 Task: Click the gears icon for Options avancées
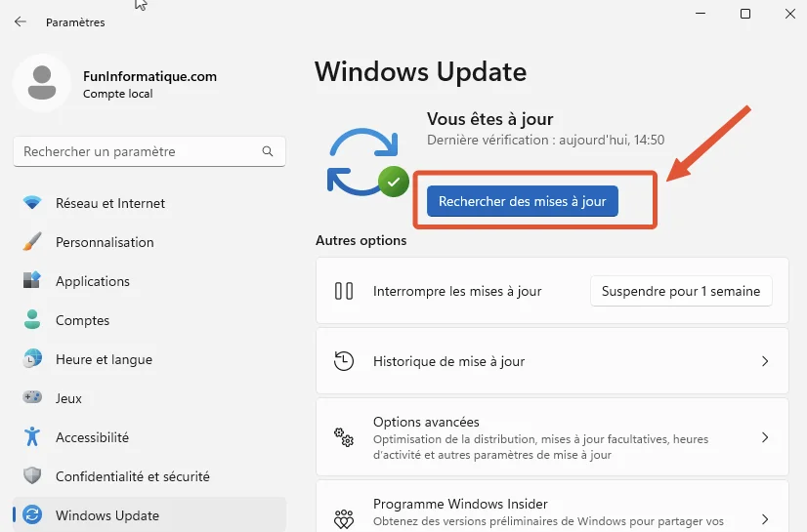coord(343,437)
